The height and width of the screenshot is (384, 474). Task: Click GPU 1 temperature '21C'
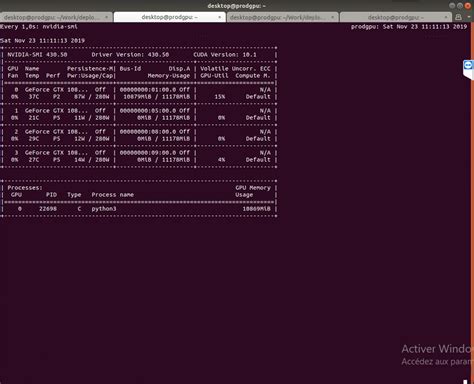pos(34,118)
